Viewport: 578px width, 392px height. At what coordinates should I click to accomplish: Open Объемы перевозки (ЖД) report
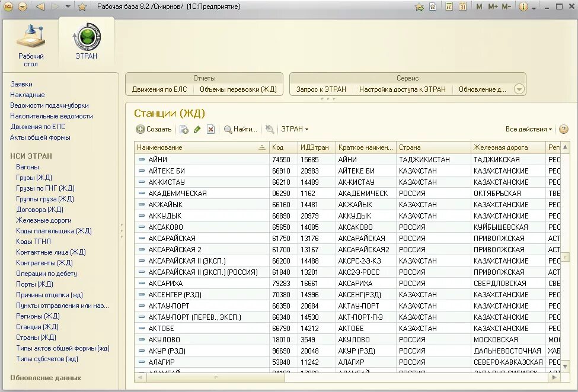pos(238,89)
